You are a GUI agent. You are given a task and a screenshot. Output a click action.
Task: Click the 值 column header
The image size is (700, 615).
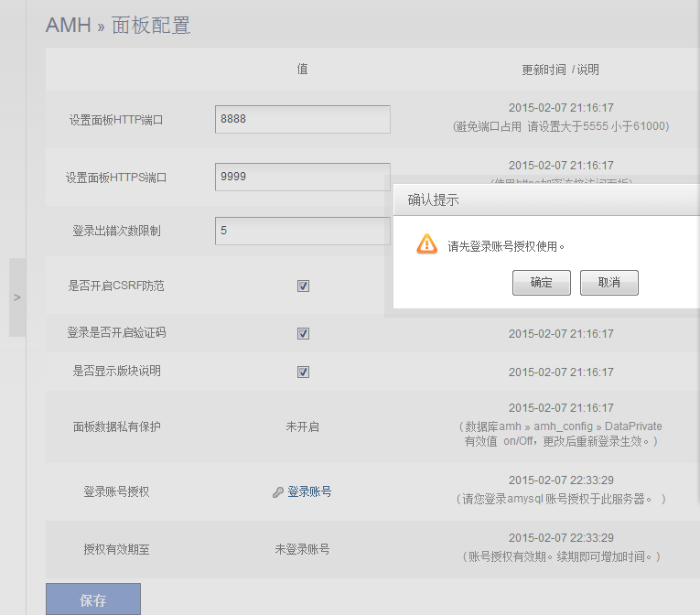coord(303,70)
